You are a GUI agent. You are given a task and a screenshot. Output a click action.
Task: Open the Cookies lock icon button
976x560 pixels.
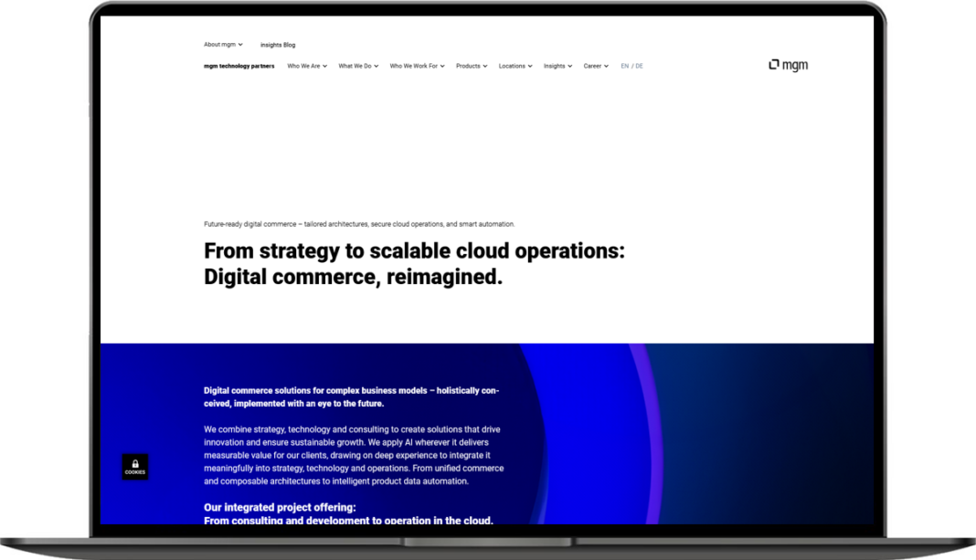pos(135,467)
